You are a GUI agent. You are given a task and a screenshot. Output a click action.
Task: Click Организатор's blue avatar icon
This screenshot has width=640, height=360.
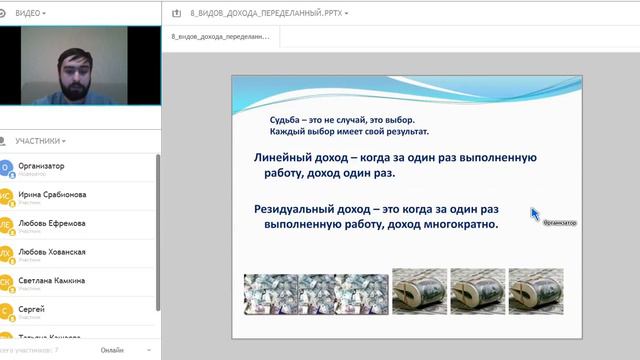(x=6, y=168)
